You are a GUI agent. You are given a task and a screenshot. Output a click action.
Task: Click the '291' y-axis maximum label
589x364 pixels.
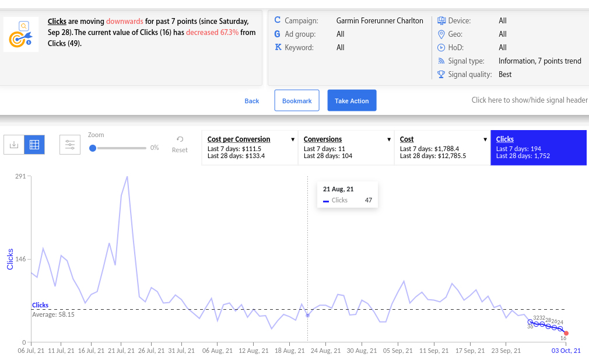tap(20, 176)
